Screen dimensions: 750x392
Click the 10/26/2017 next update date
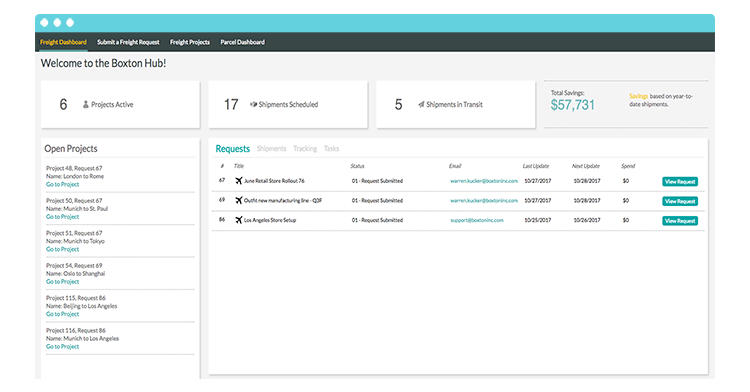[587, 220]
